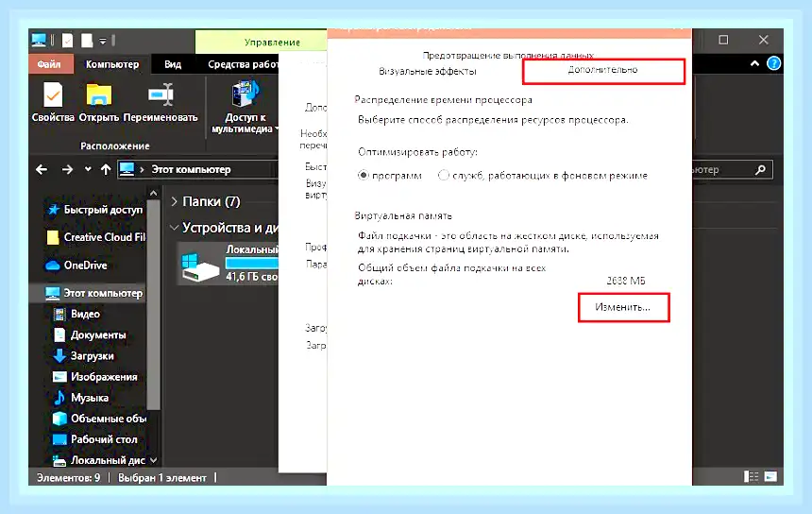Select the программ radio button
The image size is (812, 514).
coord(363,175)
